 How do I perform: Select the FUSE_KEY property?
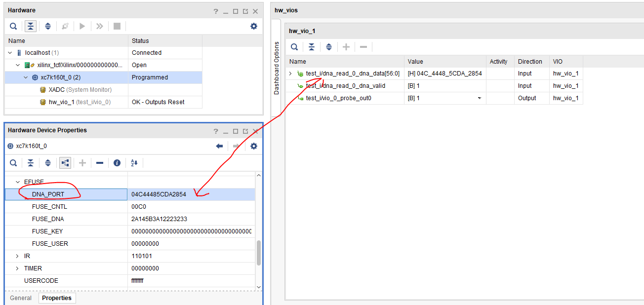point(47,231)
